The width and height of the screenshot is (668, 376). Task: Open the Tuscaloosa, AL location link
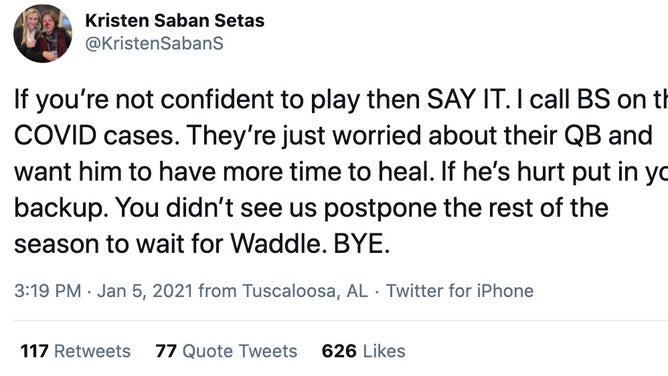pyautogui.click(x=305, y=291)
